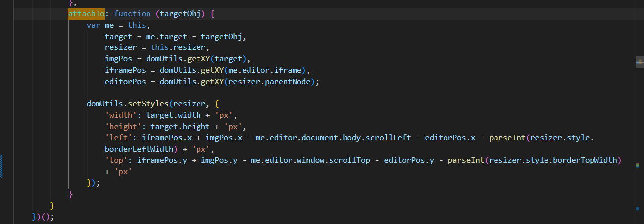
Task: Click the blue striped change marker in gutter
Action: point(1,166)
